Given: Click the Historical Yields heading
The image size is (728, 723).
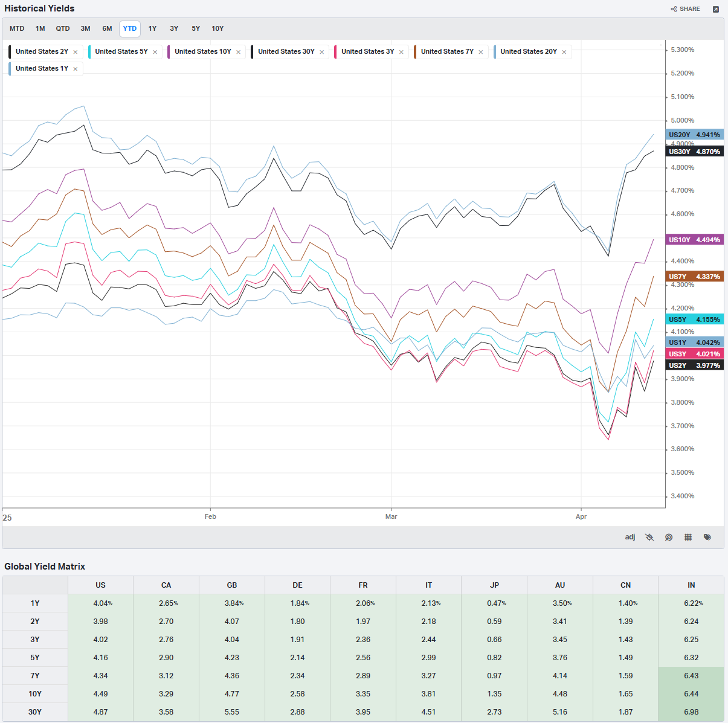Looking at the screenshot, I should (x=39, y=8).
